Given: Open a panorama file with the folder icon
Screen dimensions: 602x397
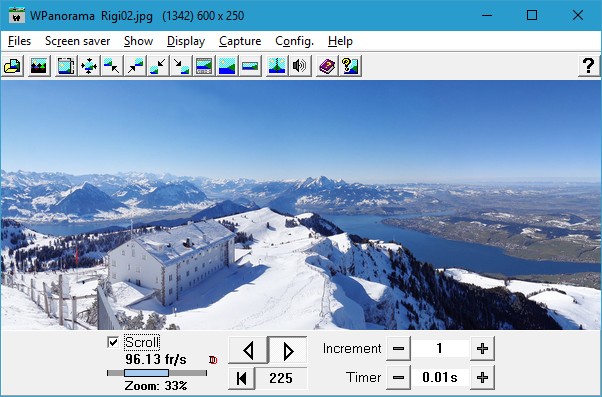Looking at the screenshot, I should 12,66.
